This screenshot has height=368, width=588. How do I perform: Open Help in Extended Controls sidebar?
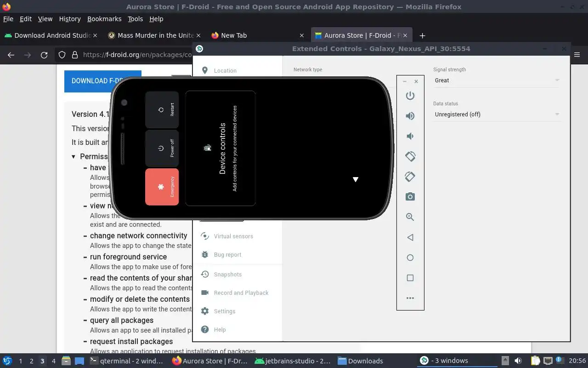click(x=220, y=330)
